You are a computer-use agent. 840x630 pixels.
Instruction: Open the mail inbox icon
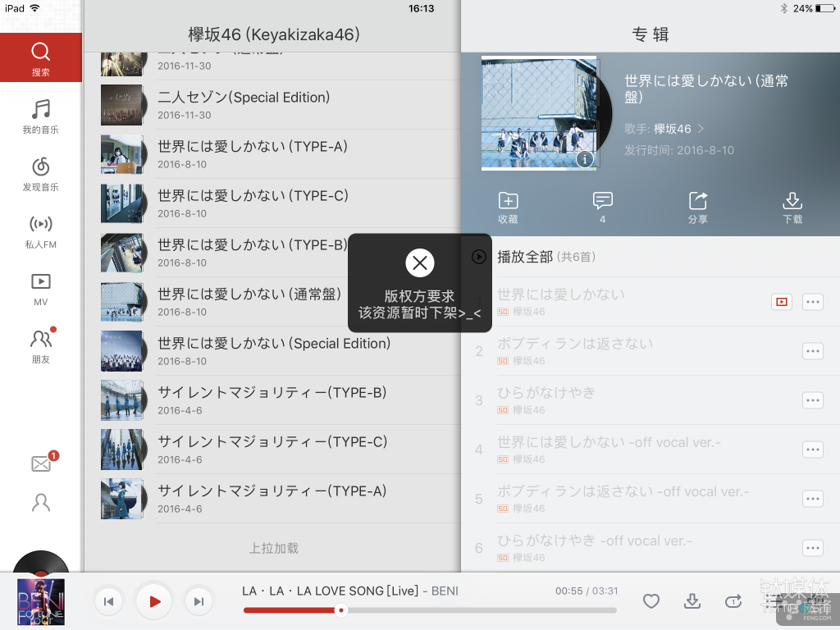coord(41,464)
